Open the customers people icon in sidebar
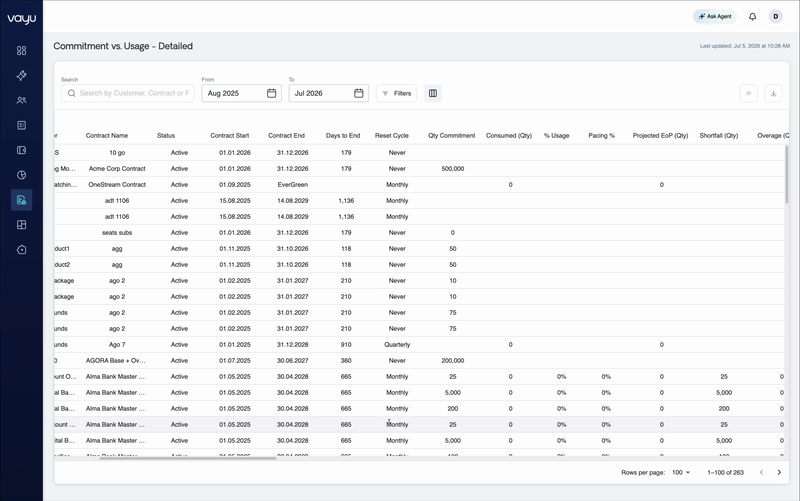The width and height of the screenshot is (800, 501). pos(21,101)
